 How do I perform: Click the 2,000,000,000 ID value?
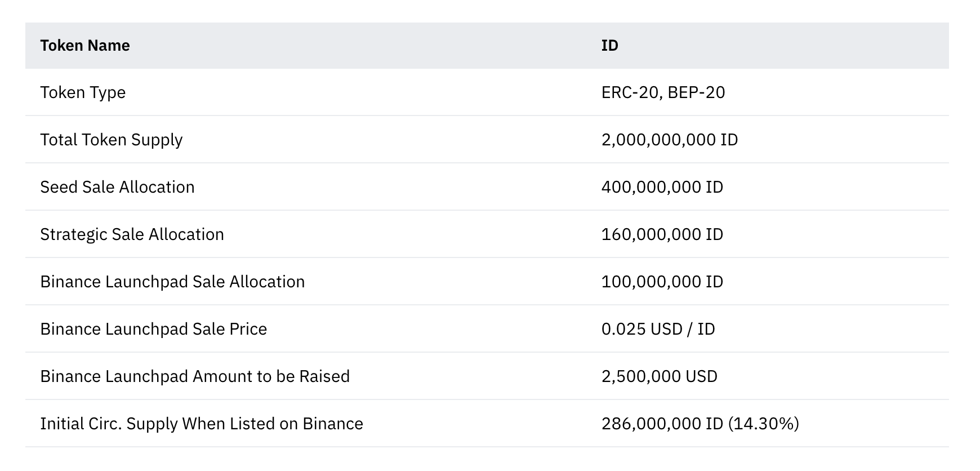pyautogui.click(x=669, y=140)
